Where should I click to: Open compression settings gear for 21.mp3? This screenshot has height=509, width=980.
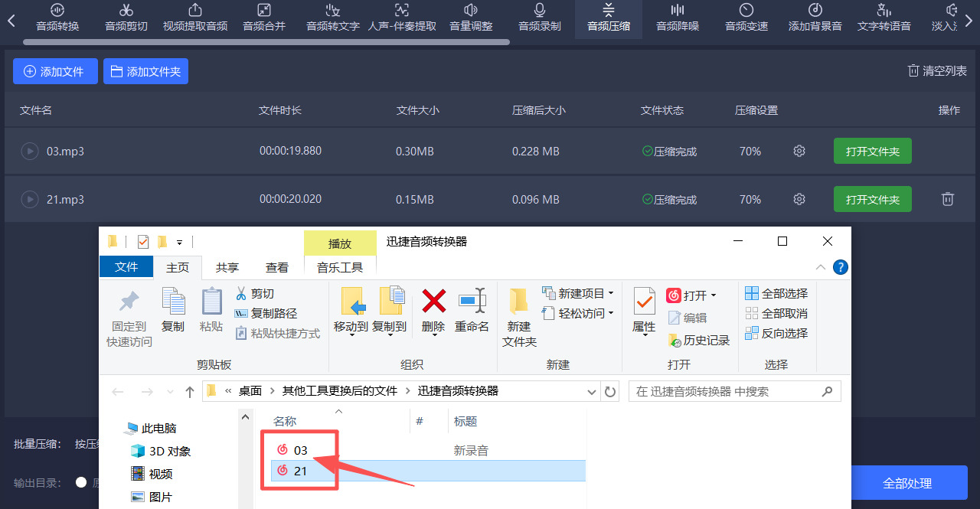[799, 200]
